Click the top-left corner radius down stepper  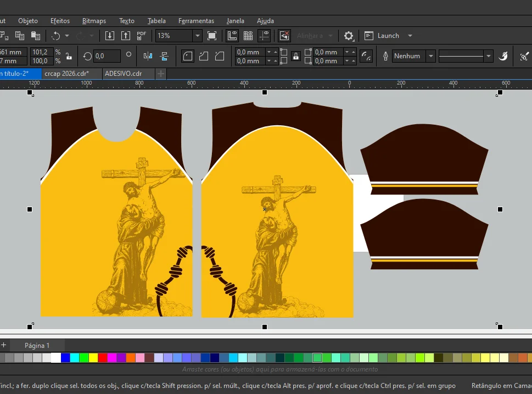click(x=269, y=52)
